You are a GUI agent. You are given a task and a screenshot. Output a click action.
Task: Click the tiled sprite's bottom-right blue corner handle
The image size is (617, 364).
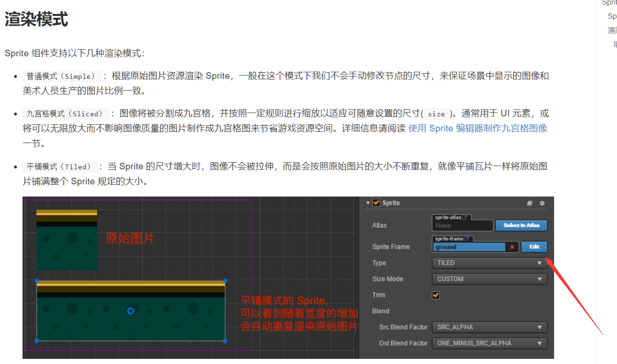[225, 341]
